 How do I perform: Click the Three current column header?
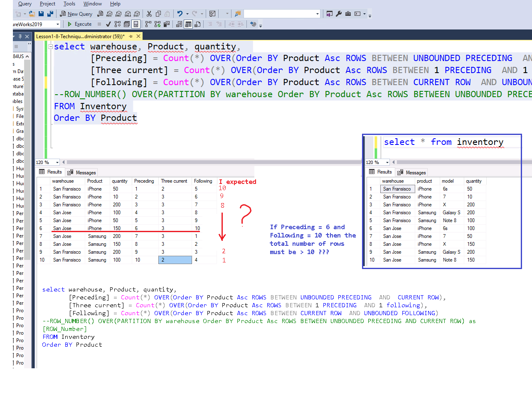coord(175,181)
